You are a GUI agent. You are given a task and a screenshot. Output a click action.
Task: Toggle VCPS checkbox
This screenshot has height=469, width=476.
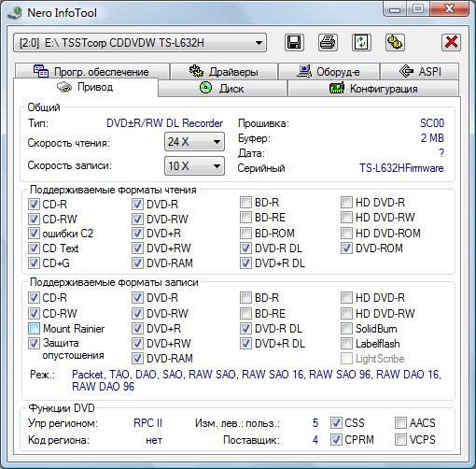pos(400,440)
